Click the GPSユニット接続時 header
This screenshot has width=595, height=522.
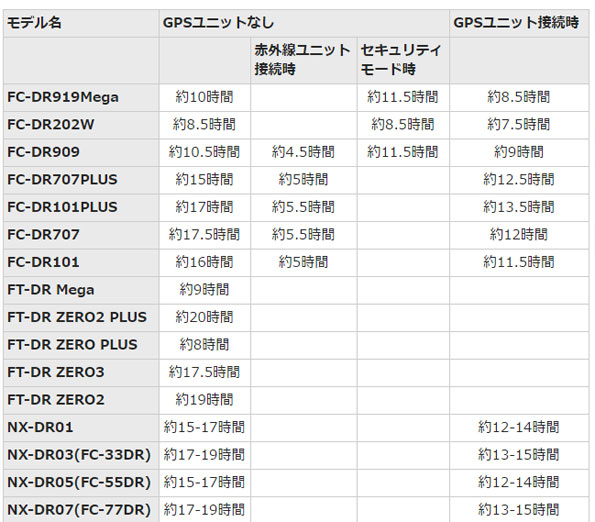point(516,23)
